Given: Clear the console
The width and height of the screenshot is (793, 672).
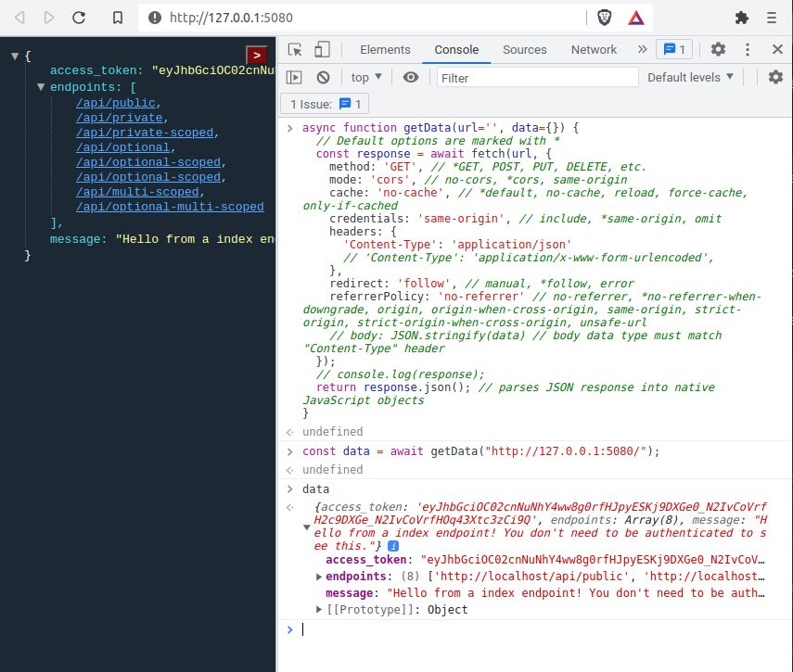Looking at the screenshot, I should (323, 77).
